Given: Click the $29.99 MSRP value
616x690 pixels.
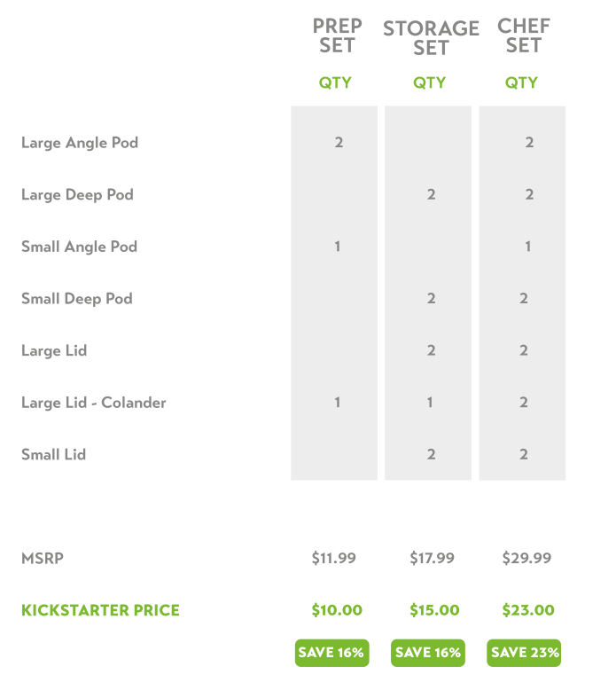Looking at the screenshot, I should (526, 559).
